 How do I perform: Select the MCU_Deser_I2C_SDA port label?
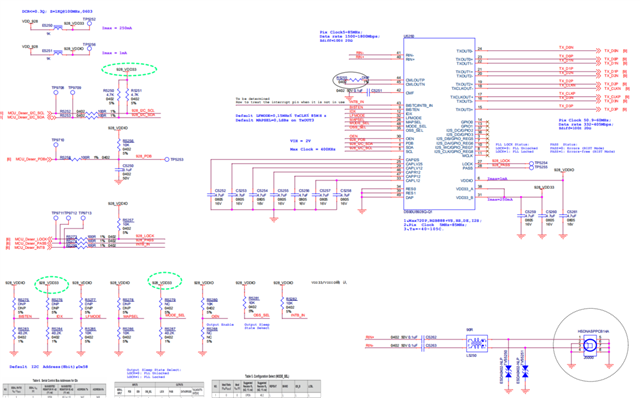[26, 117]
